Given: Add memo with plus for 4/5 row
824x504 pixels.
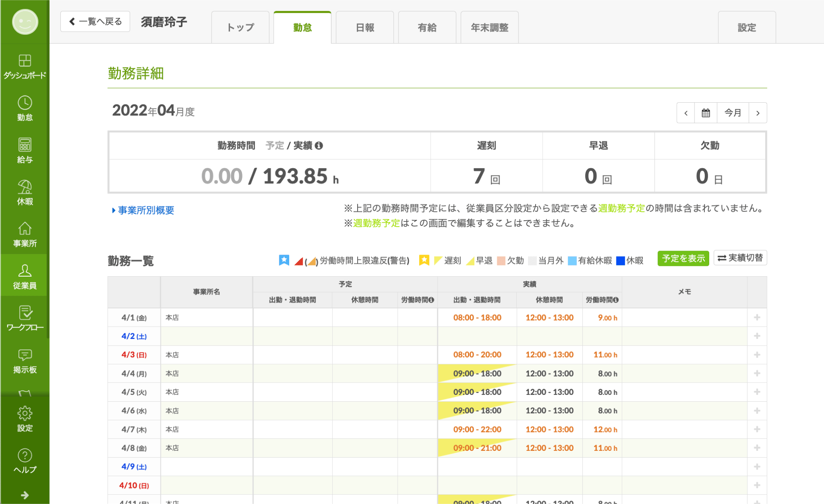Looking at the screenshot, I should 757,392.
